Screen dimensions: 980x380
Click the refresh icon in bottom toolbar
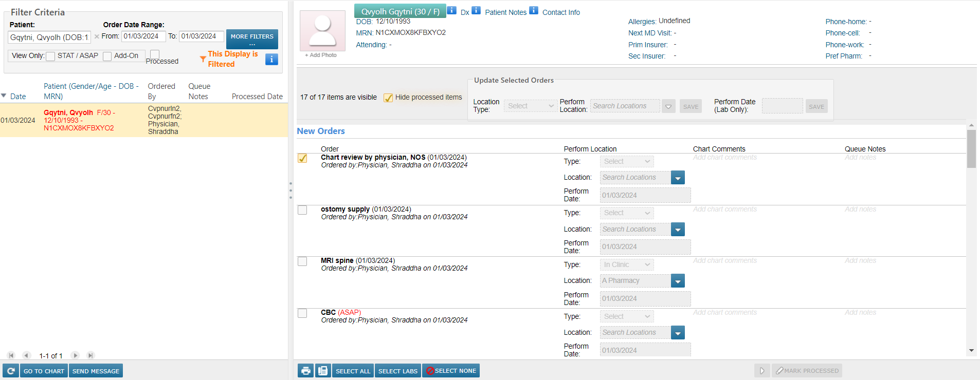click(x=11, y=371)
